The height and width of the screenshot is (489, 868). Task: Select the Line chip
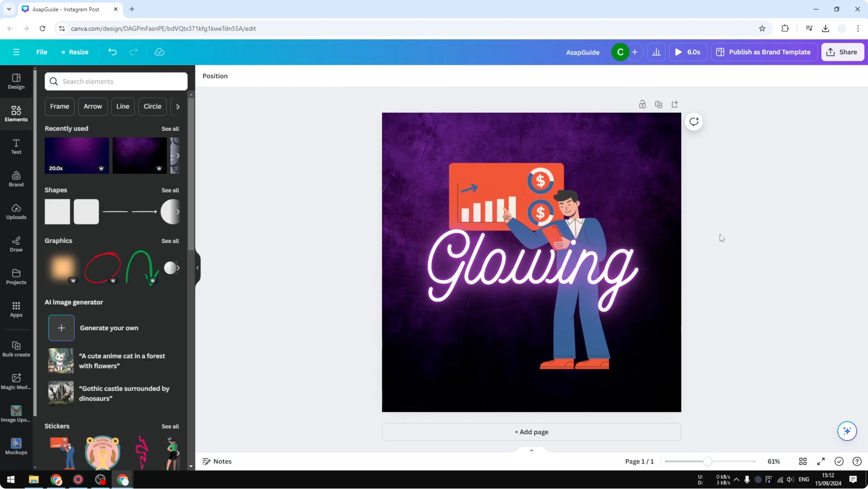[x=123, y=107]
